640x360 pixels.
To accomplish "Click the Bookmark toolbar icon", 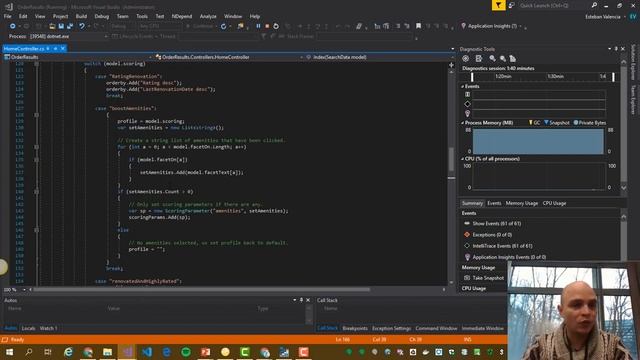I will [418, 26].
